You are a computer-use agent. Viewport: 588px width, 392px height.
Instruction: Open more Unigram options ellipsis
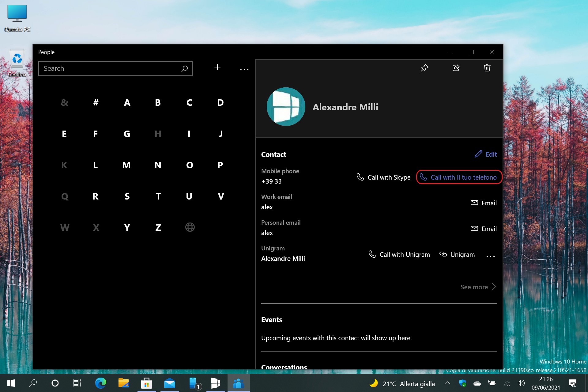pyautogui.click(x=491, y=256)
